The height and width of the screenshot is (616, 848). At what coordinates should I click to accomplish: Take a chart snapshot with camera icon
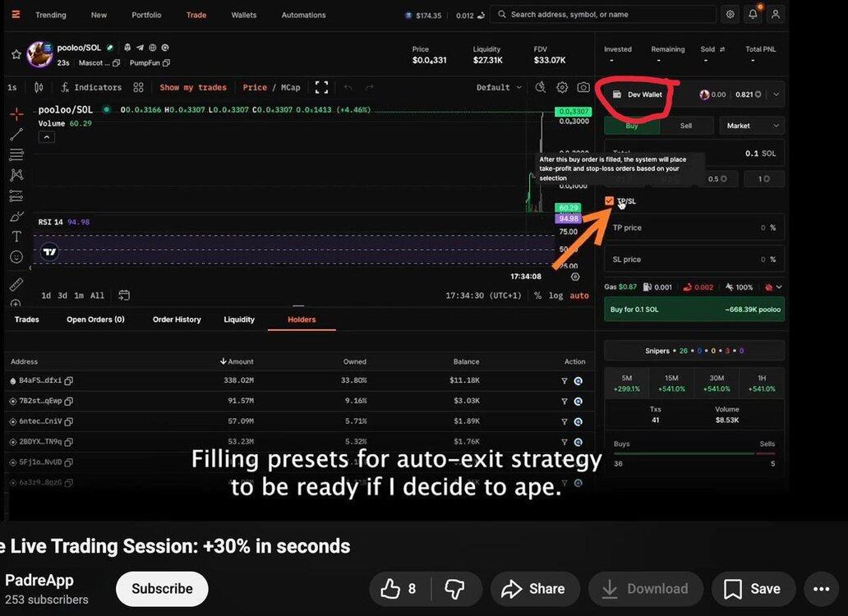(583, 87)
